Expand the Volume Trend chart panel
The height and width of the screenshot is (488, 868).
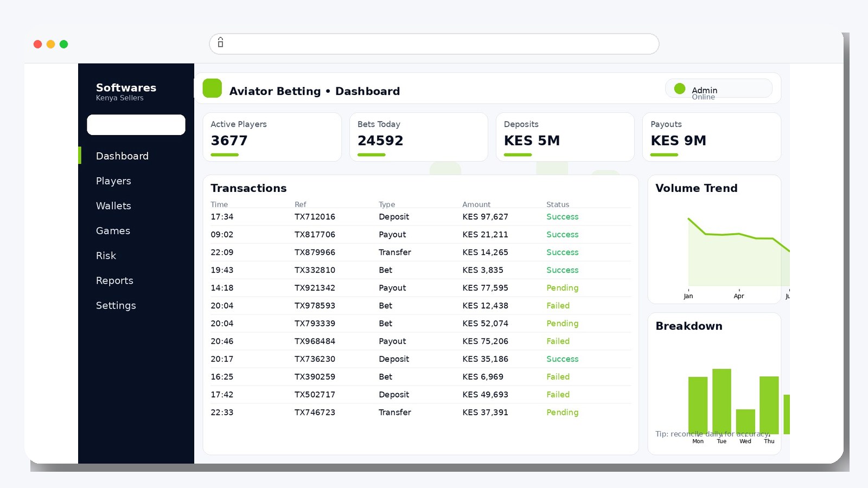714,239
